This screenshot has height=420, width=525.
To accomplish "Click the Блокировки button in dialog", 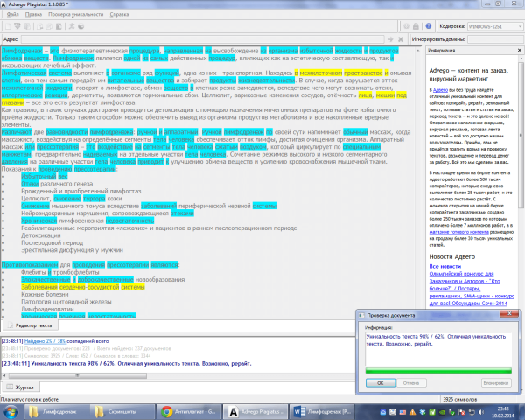I will click(496, 383).
